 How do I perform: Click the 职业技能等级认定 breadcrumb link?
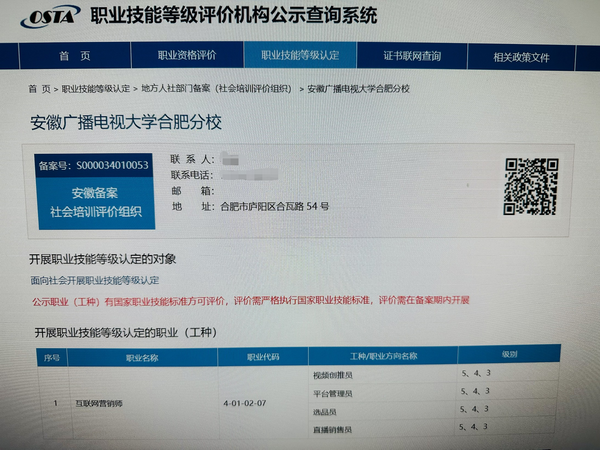[96, 89]
